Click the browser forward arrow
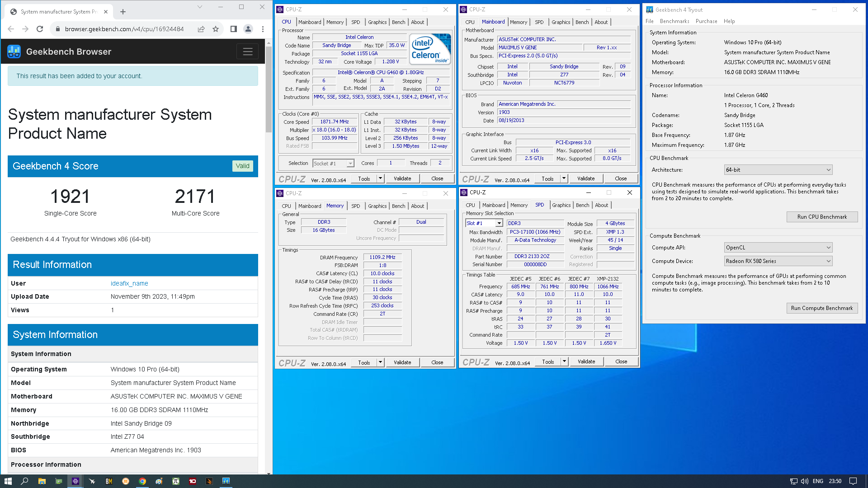868x488 pixels. [25, 29]
